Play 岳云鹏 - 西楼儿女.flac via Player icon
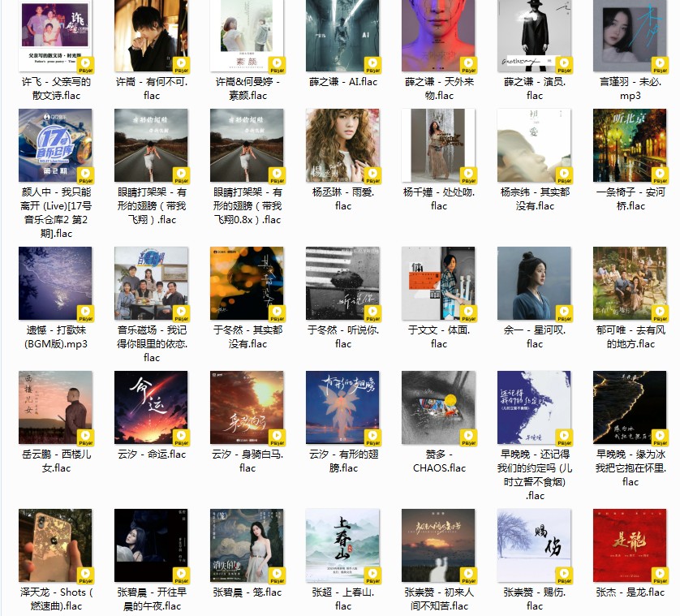680x616 pixels. [84, 438]
